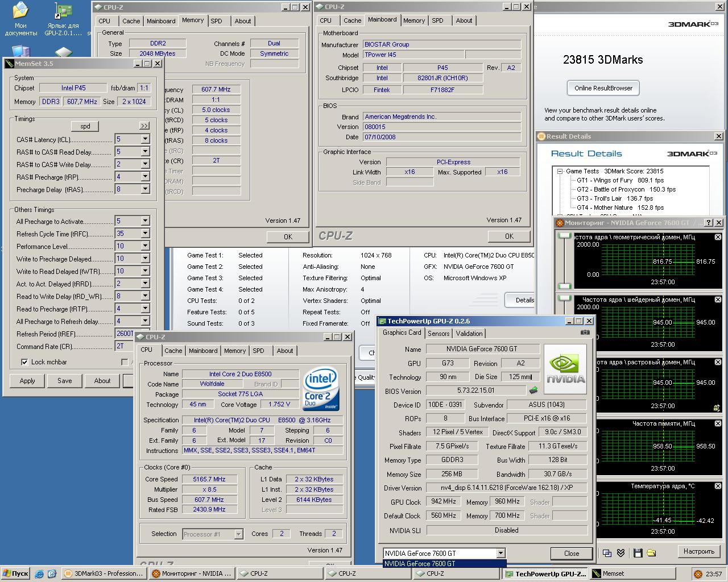728x582 pixels.
Task: Open RAS# to CAS# Write Delay dropdown
Action: pos(145,164)
